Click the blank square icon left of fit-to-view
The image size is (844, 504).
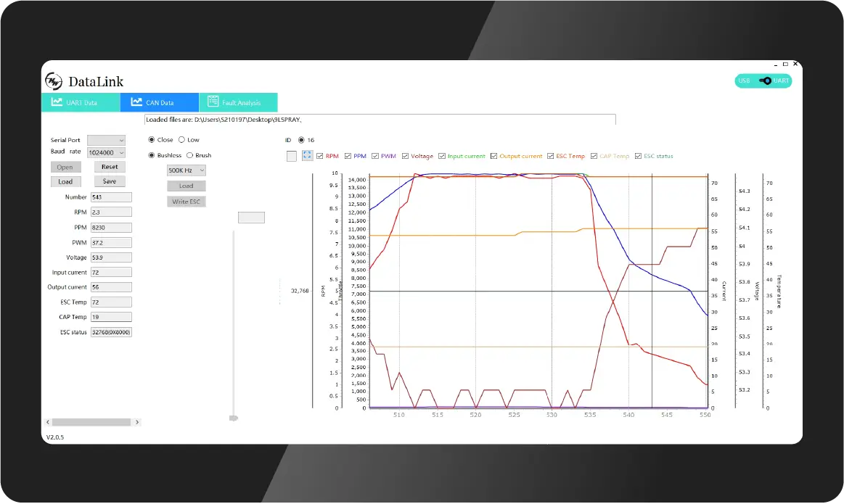pyautogui.click(x=291, y=155)
